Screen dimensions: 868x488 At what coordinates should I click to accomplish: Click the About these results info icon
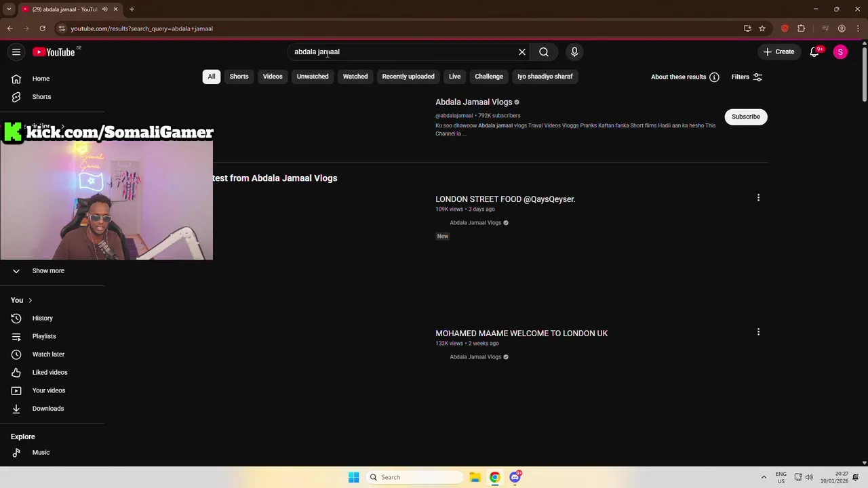click(714, 77)
